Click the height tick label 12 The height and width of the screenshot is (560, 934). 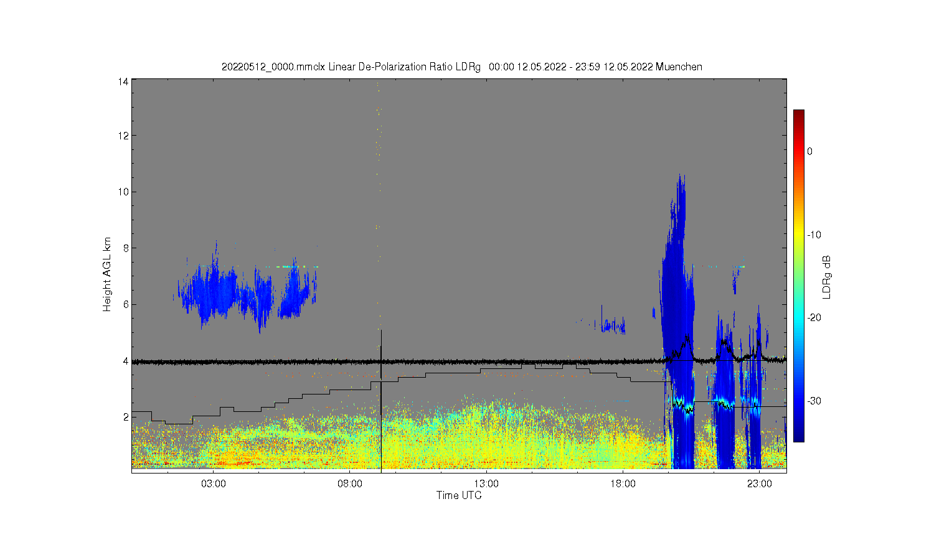(124, 136)
